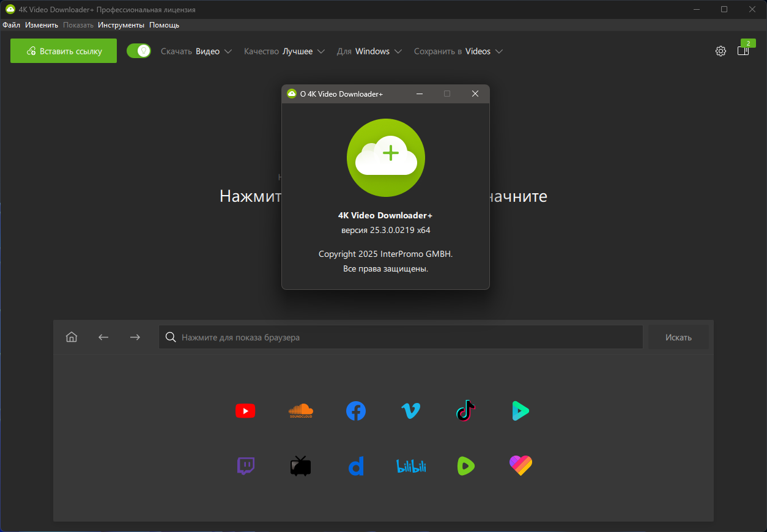Open the SoundCloud site shortcut
Image resolution: width=767 pixels, height=532 pixels.
point(300,411)
